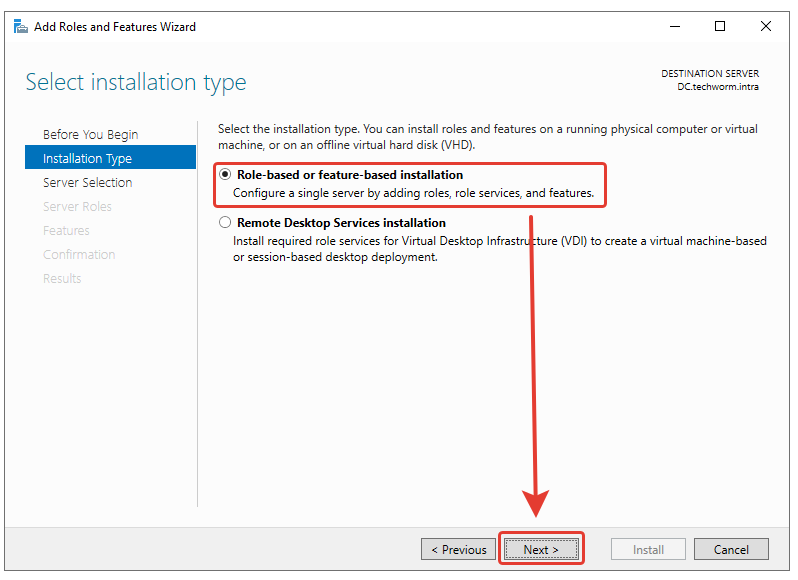The width and height of the screenshot is (798, 580).
Task: Switch to the Server Selection step
Action: point(87,183)
